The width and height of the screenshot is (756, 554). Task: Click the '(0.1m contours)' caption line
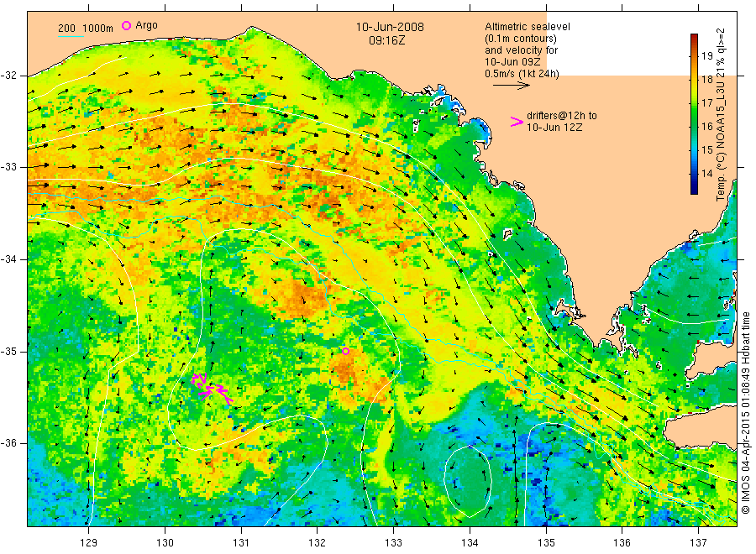(x=520, y=39)
